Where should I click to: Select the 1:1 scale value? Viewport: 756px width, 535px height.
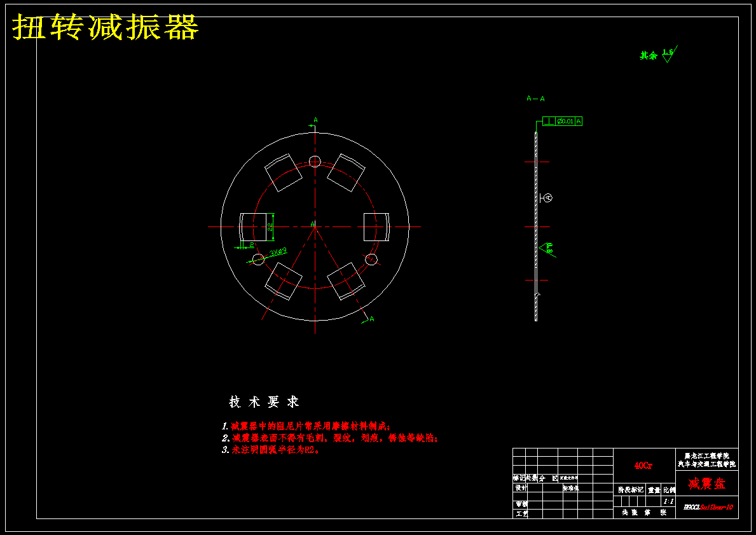coord(669,501)
